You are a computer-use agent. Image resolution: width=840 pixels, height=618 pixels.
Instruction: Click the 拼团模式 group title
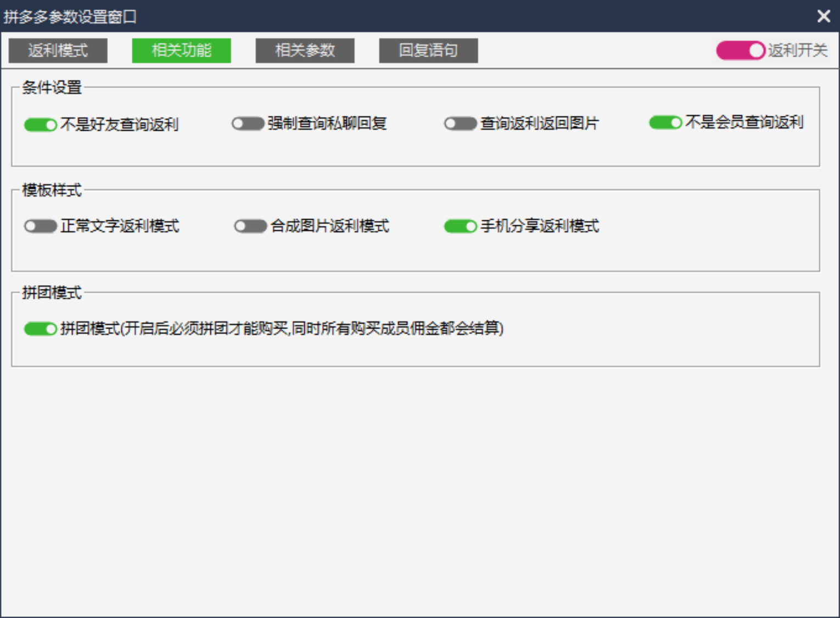pyautogui.click(x=52, y=292)
